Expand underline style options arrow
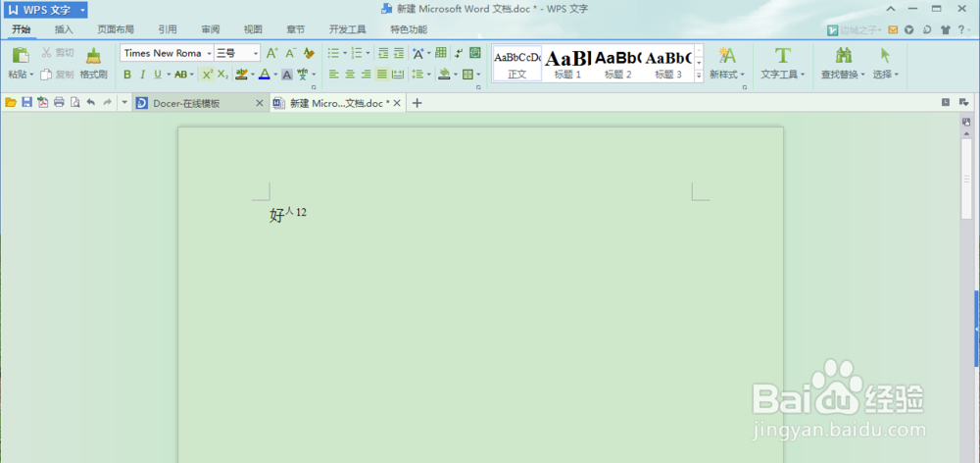 pos(169,75)
